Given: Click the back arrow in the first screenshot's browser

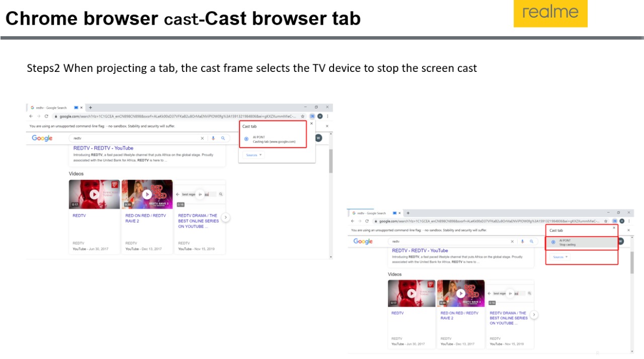Looking at the screenshot, I should click(x=31, y=116).
